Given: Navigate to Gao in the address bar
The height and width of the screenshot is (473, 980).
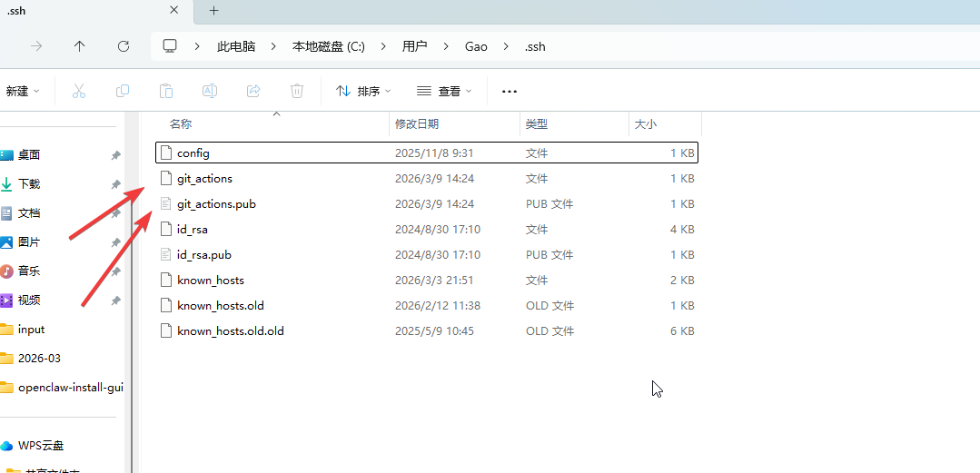Looking at the screenshot, I should [x=476, y=46].
